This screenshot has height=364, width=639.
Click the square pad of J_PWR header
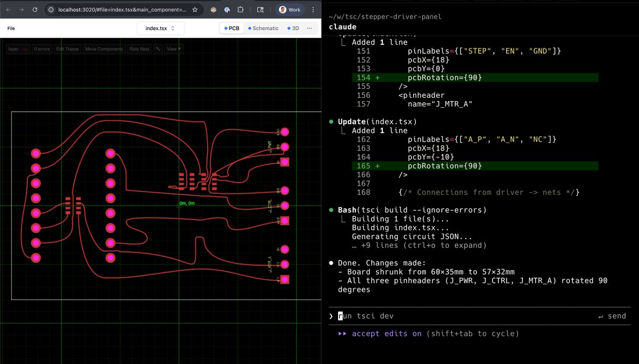[285, 162]
